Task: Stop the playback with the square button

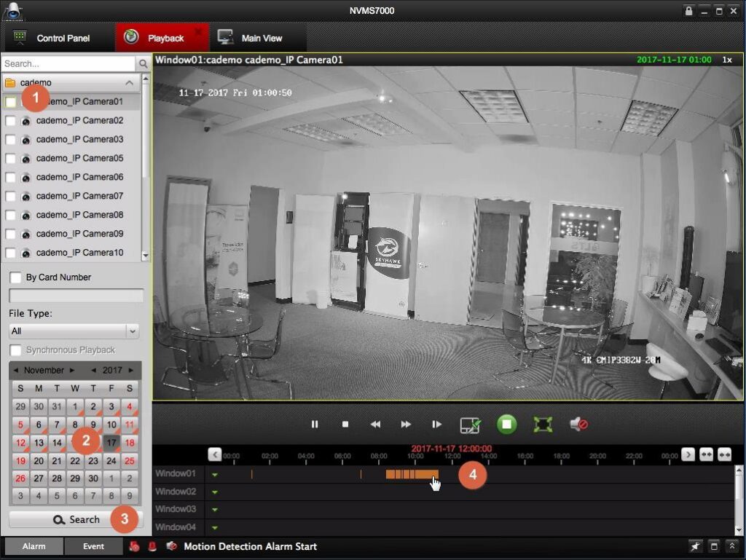Action: coord(345,424)
